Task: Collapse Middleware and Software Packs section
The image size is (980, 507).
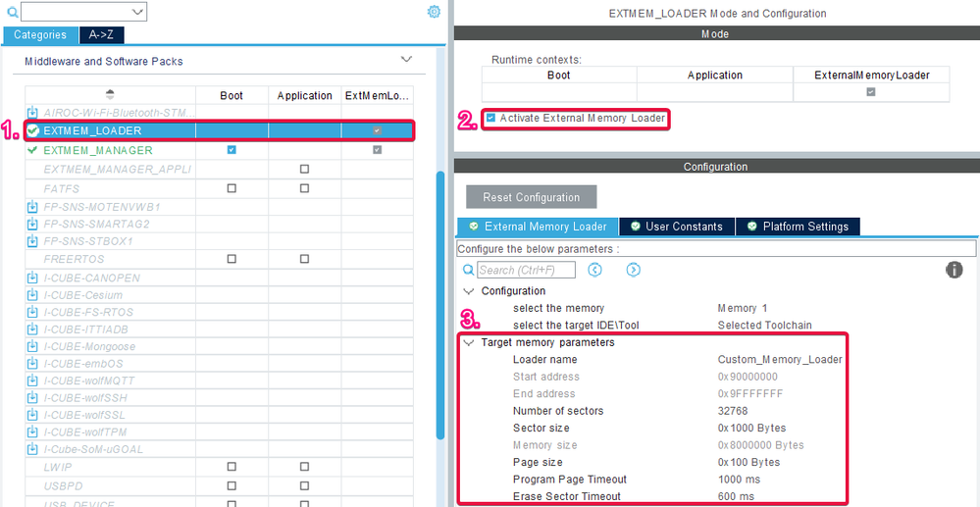Action: pyautogui.click(x=406, y=60)
